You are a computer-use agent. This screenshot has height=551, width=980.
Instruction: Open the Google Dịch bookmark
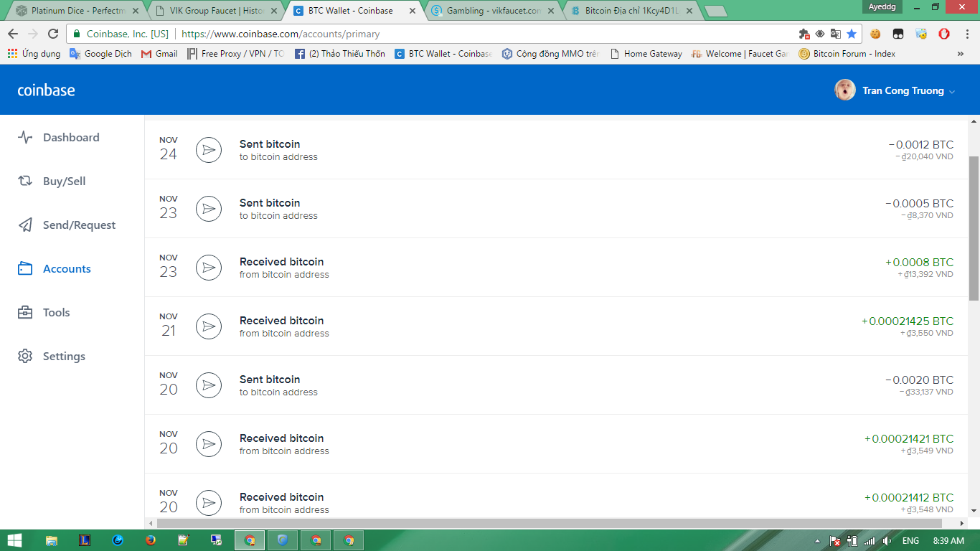coord(100,54)
